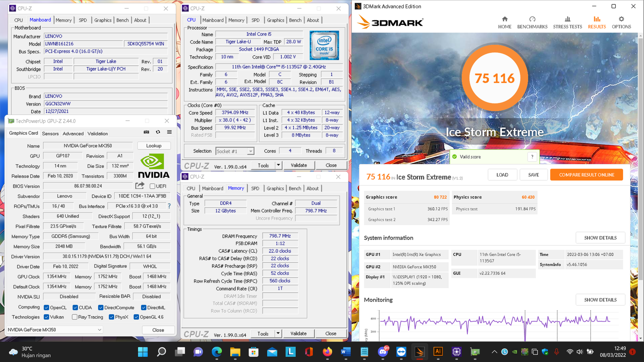The width and height of the screenshot is (644, 362).
Task: Open Discord from taskbar
Action: [x=383, y=352]
